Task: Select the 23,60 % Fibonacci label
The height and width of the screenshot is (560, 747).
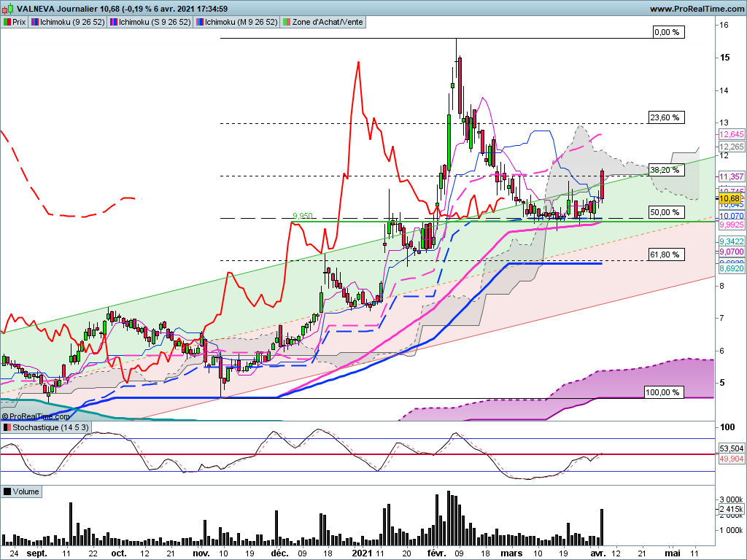Action: click(x=667, y=117)
